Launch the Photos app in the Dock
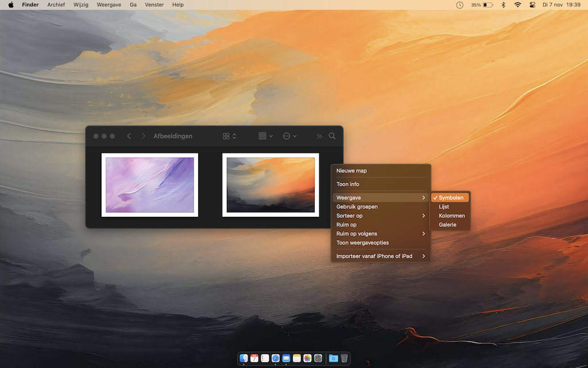The image size is (588, 368). pyautogui.click(x=307, y=358)
